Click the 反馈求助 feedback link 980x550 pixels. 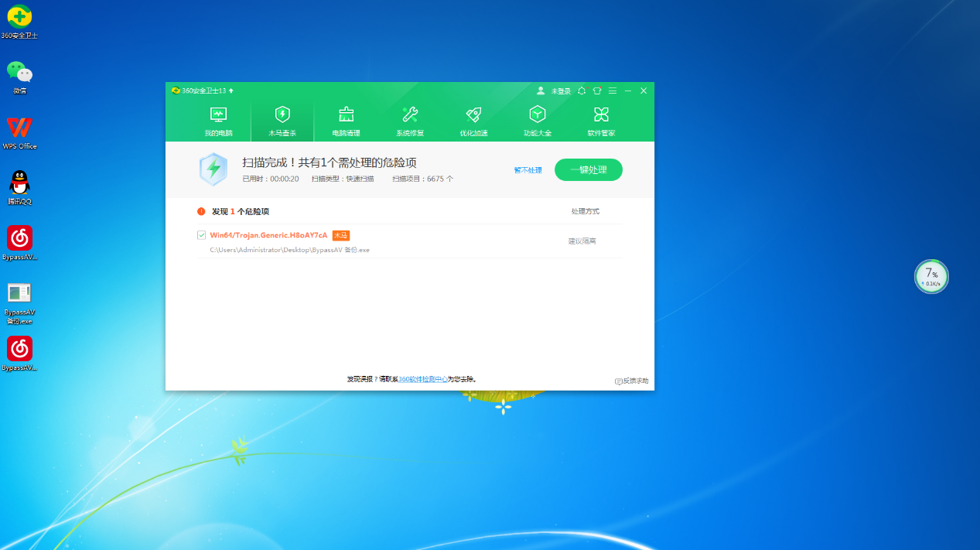pyautogui.click(x=632, y=381)
